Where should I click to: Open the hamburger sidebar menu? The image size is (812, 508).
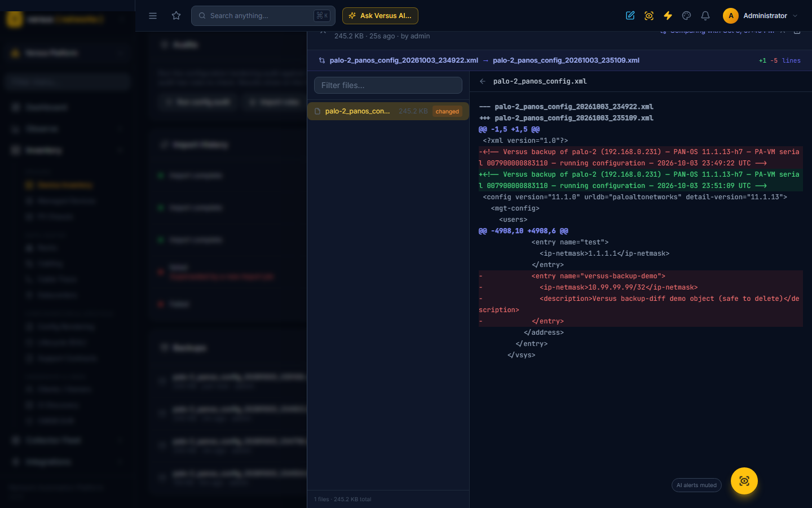(153, 16)
